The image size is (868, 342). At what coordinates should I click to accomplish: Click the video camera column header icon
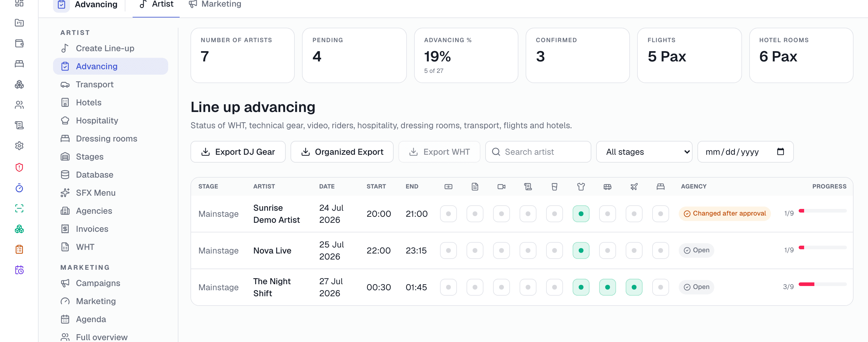click(x=502, y=186)
